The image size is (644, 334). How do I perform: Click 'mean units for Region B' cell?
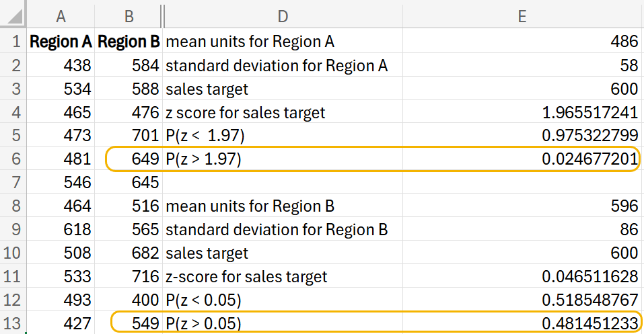[283, 206]
